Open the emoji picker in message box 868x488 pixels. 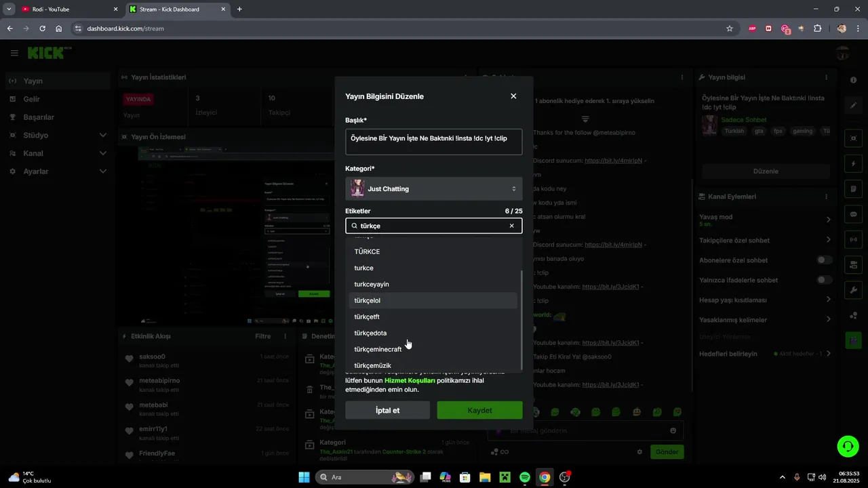673,430
